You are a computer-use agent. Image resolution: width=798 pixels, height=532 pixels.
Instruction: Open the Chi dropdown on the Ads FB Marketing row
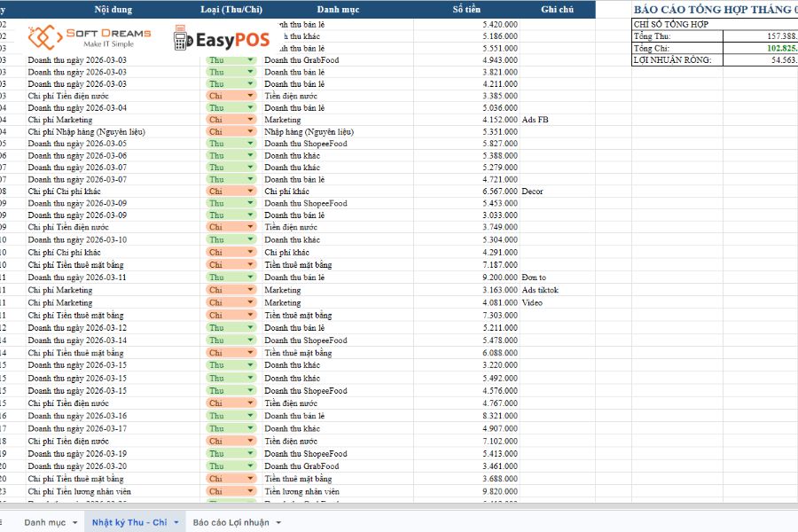(x=250, y=120)
